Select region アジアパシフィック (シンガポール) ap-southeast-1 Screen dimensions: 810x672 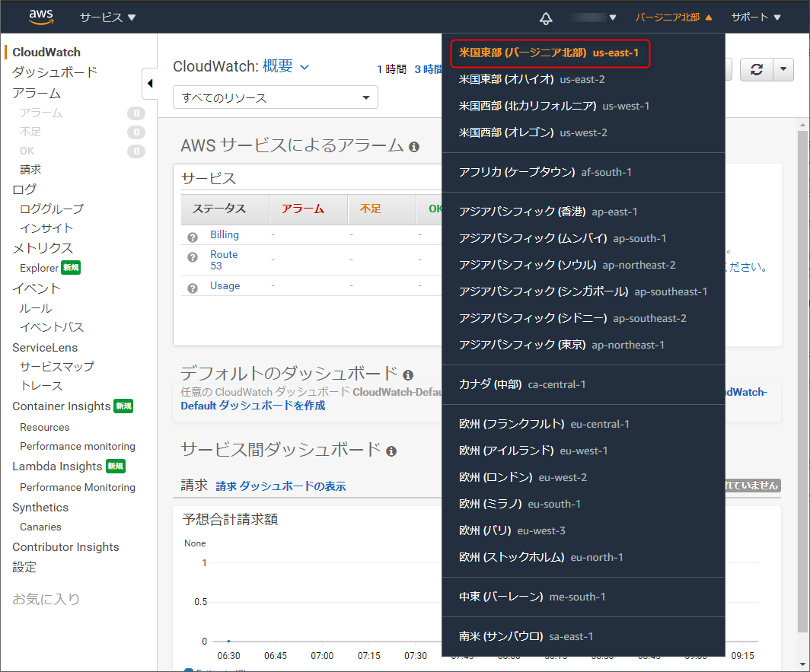click(583, 291)
